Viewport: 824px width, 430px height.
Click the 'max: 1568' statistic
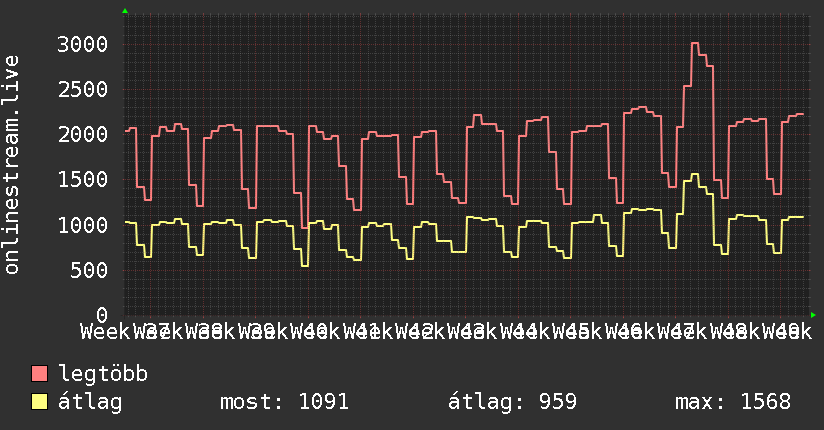click(x=733, y=402)
